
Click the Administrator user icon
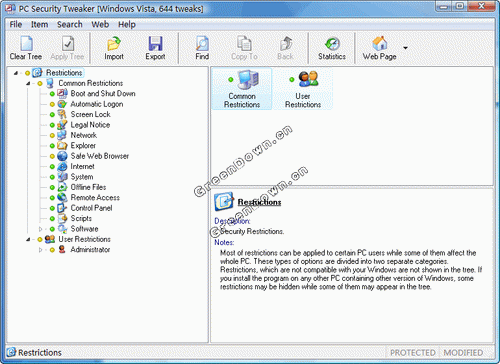pos(62,249)
